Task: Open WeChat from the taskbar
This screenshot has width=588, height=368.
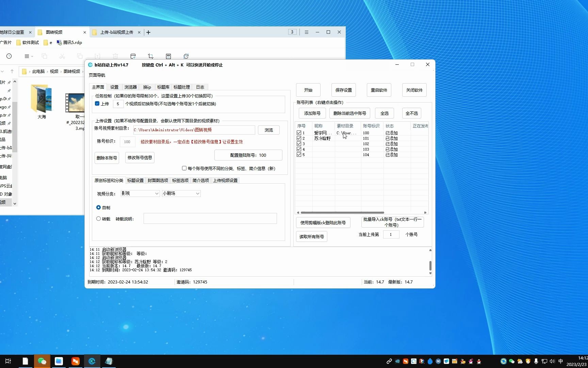Action: point(42,361)
